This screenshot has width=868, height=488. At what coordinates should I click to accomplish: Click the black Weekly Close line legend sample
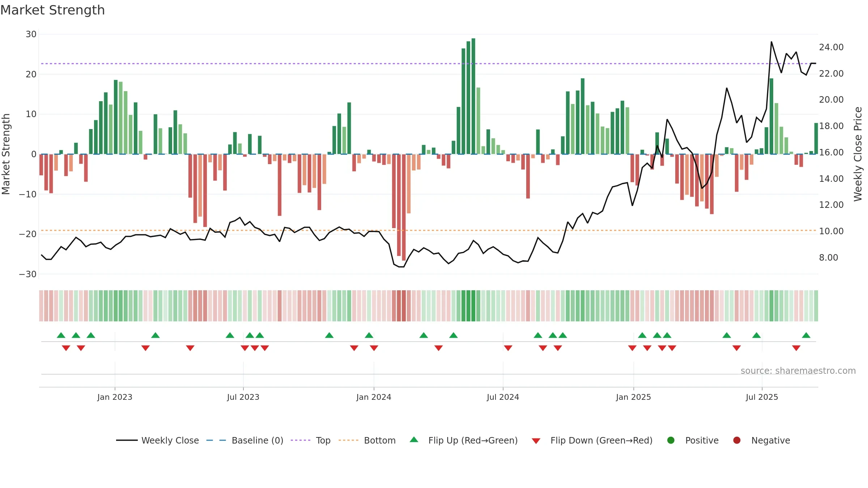[127, 440]
